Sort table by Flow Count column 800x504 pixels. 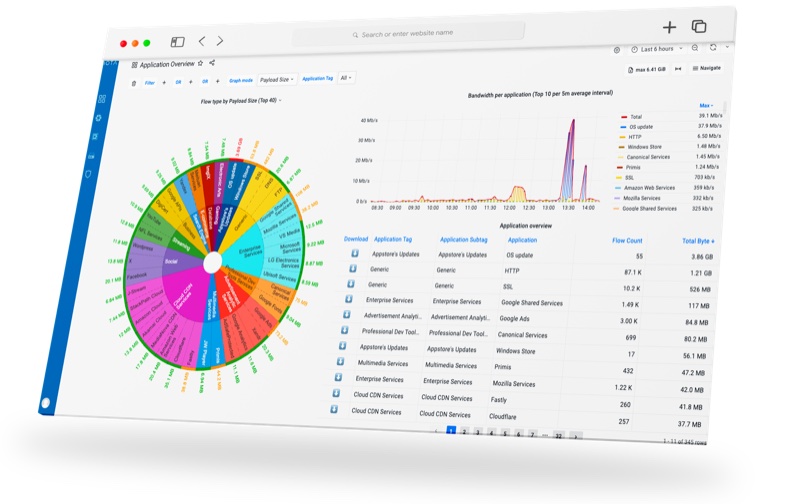click(x=626, y=240)
